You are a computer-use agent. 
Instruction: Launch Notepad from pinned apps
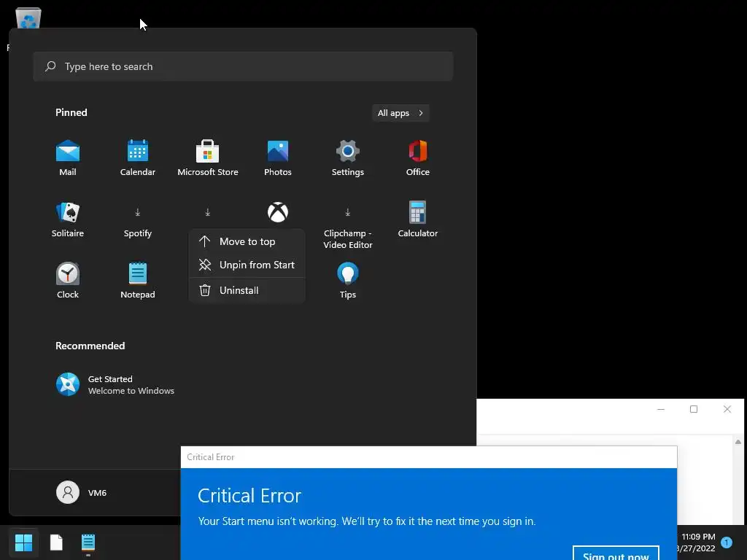click(138, 281)
